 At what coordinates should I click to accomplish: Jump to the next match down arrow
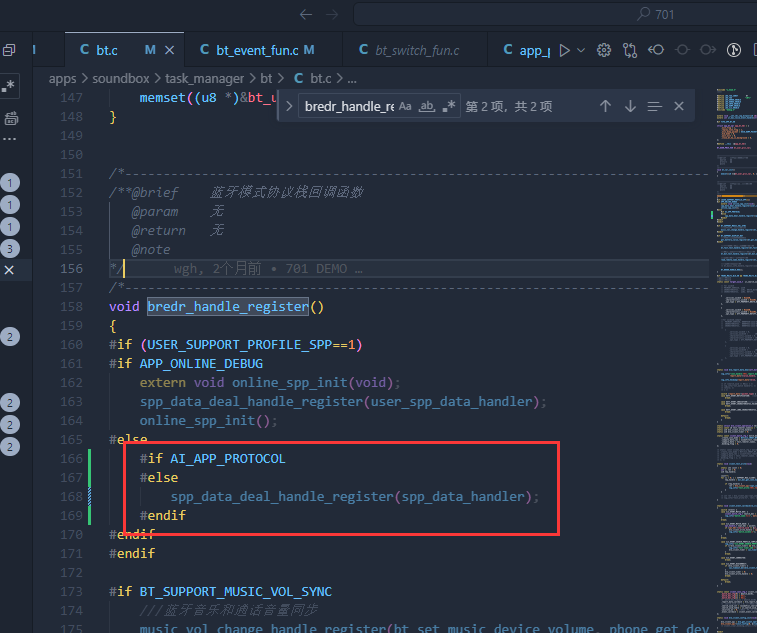coord(630,106)
